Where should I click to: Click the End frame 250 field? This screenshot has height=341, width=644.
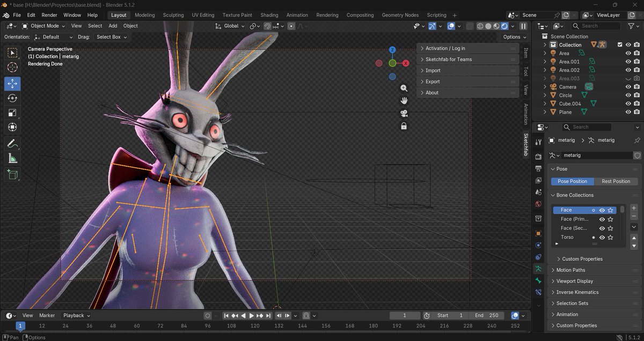tap(487, 316)
